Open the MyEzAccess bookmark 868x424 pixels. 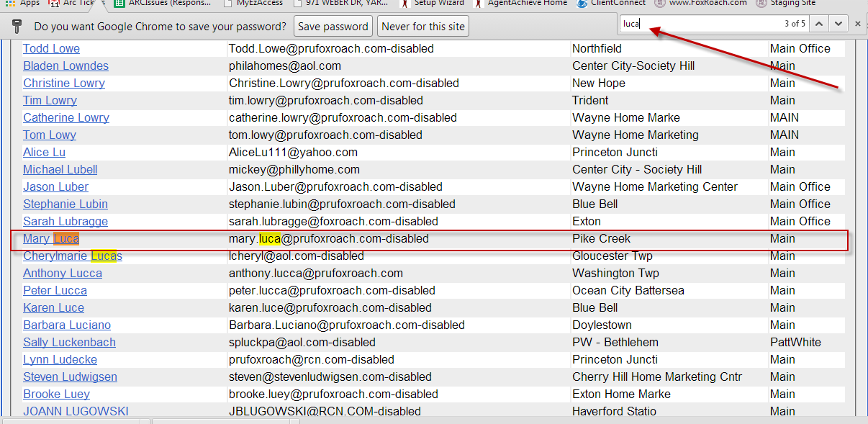coord(253,3)
